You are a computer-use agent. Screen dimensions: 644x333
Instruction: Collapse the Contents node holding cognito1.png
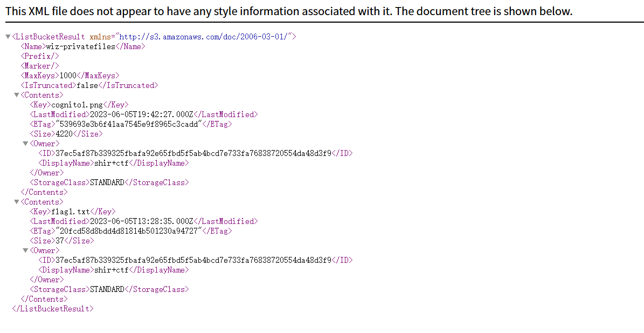coord(17,95)
